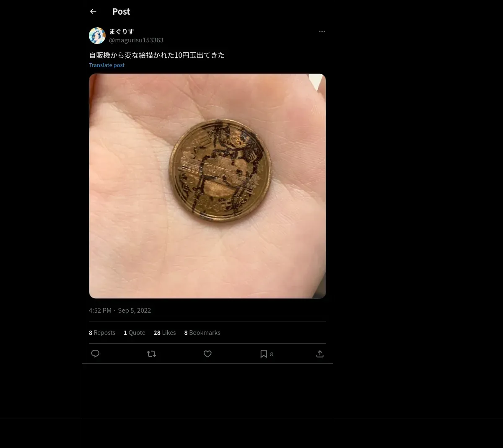503x448 pixels.
Task: Open the author's profile avatar
Action: [97, 36]
